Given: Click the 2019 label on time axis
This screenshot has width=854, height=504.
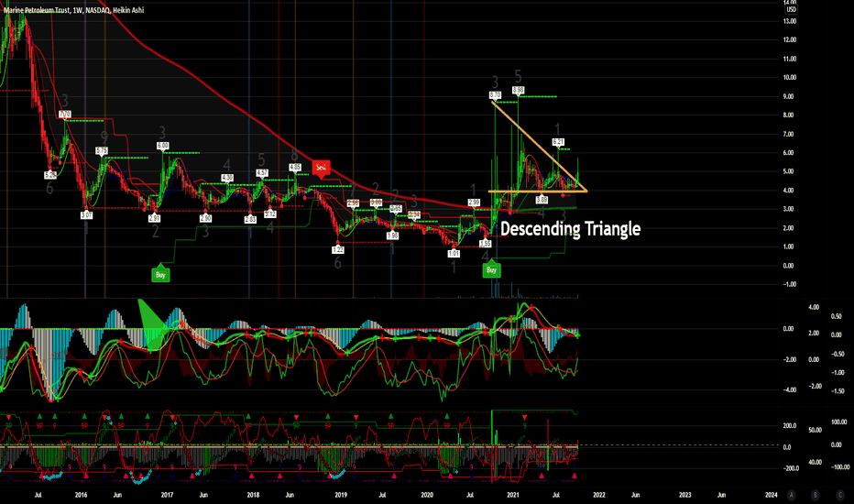Looking at the screenshot, I should coord(341,495).
